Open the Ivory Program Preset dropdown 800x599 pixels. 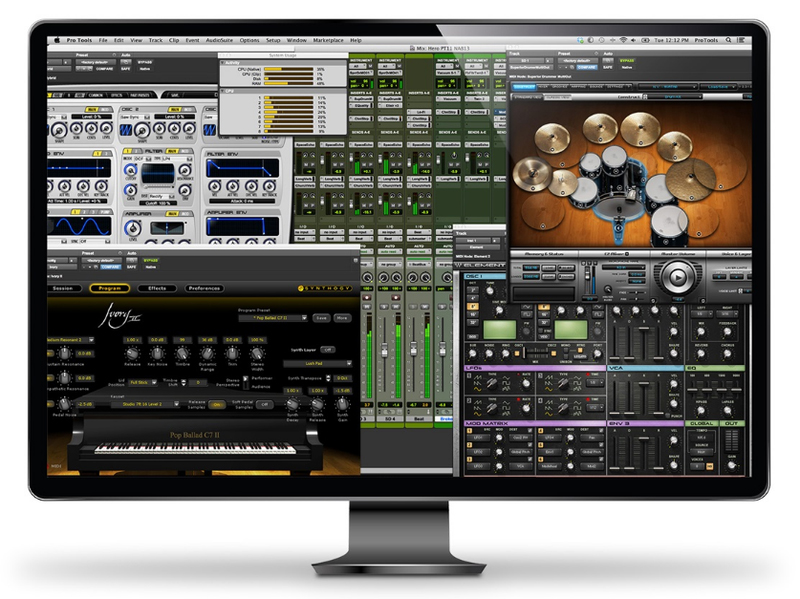point(273,318)
